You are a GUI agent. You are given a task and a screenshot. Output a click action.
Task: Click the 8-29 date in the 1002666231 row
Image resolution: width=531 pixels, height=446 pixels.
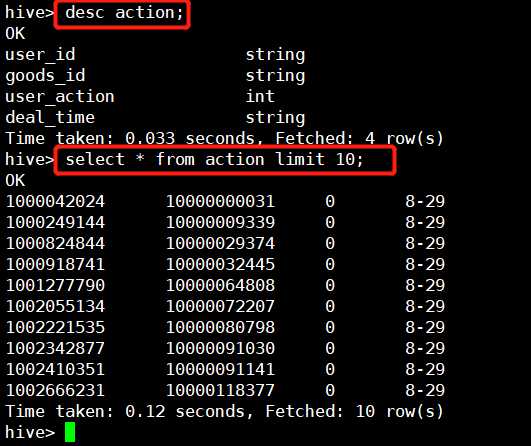coord(425,390)
